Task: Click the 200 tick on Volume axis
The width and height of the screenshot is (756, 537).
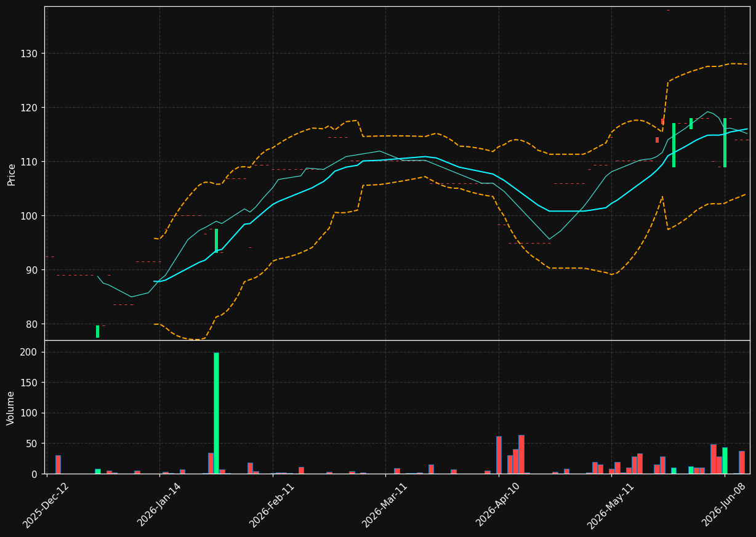Action: 30,352
